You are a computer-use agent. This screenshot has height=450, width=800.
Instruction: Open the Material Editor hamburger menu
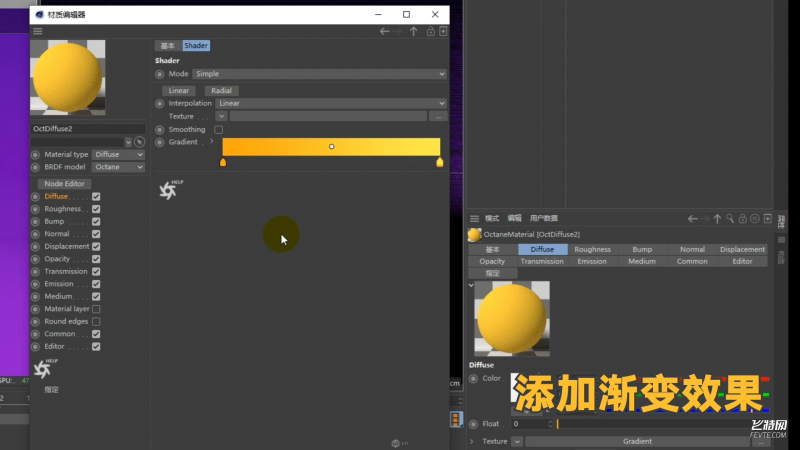click(x=38, y=31)
